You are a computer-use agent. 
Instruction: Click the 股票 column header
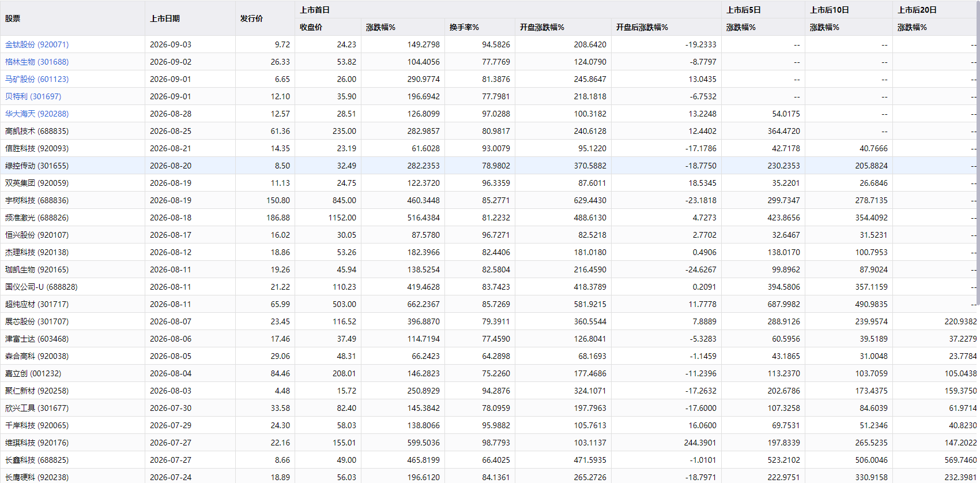click(13, 18)
